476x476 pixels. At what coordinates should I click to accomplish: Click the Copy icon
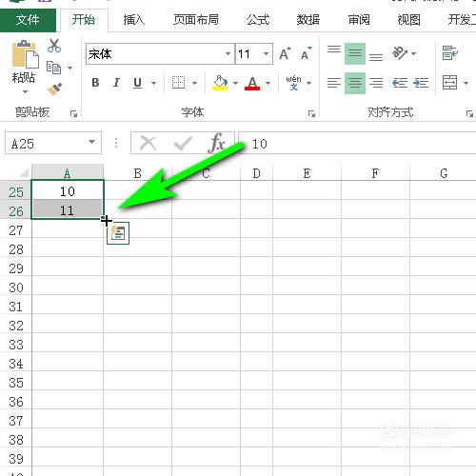(53, 68)
